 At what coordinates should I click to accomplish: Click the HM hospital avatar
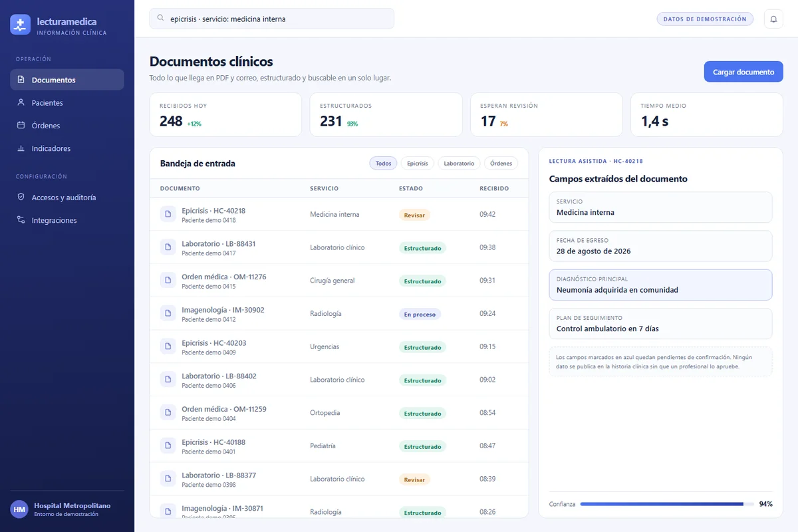pyautogui.click(x=19, y=509)
